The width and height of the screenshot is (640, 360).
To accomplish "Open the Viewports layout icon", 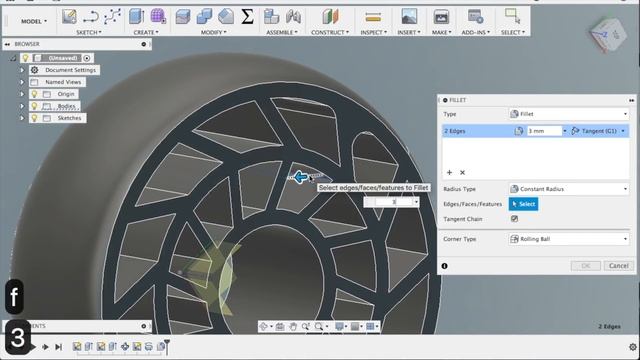I will tap(370, 326).
